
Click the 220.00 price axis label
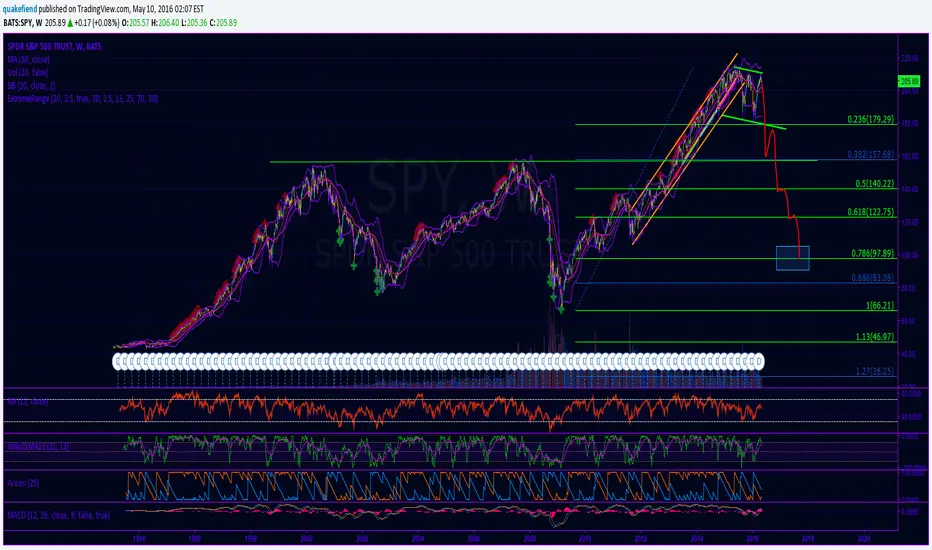910,58
